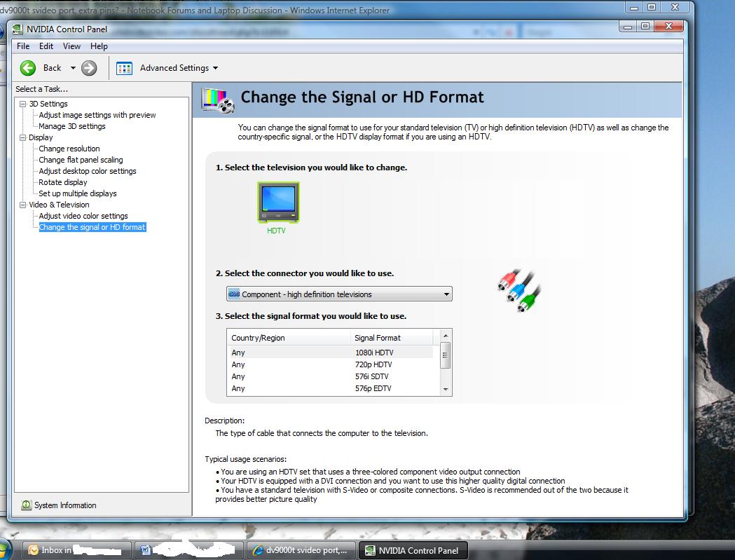Image resolution: width=735 pixels, height=560 pixels.
Task: Open the Back history dropdown arrow
Action: click(73, 68)
